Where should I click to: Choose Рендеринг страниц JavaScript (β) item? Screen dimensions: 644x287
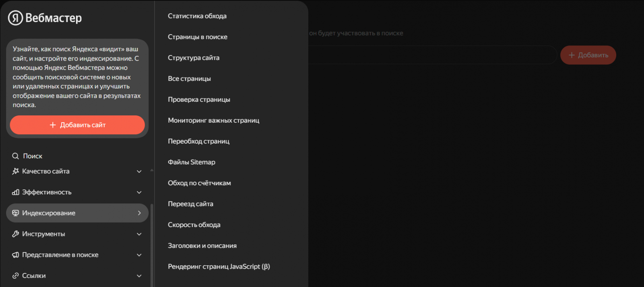(219, 266)
